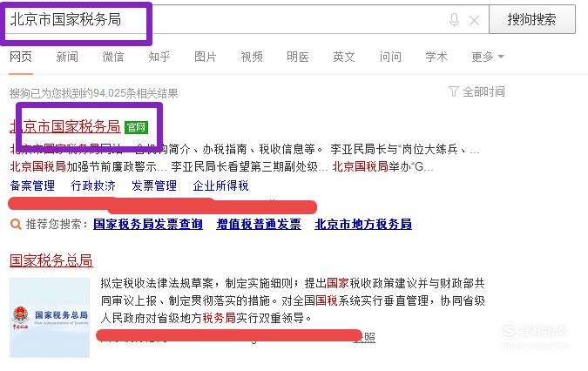The image size is (588, 371).
Task: Search suggested 北京市地方税务局
Action: tap(363, 224)
